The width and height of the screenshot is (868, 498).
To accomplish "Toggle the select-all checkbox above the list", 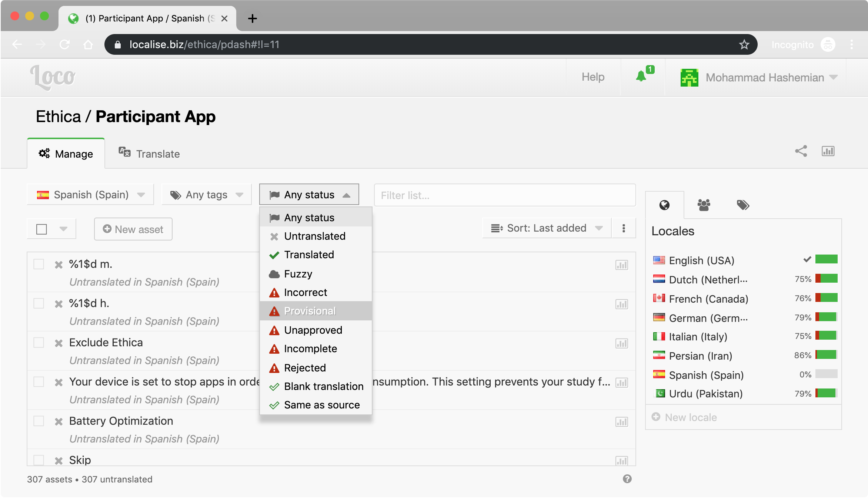I will [x=41, y=229].
